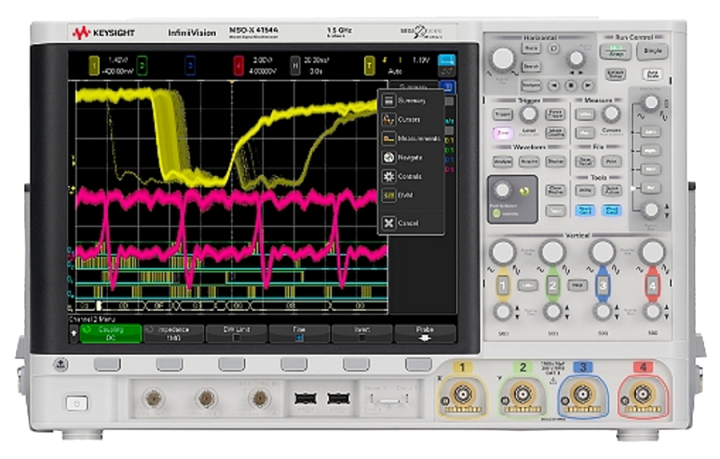
Task: Tap the blue zoom-box icon at screen top right
Action: tap(446, 60)
